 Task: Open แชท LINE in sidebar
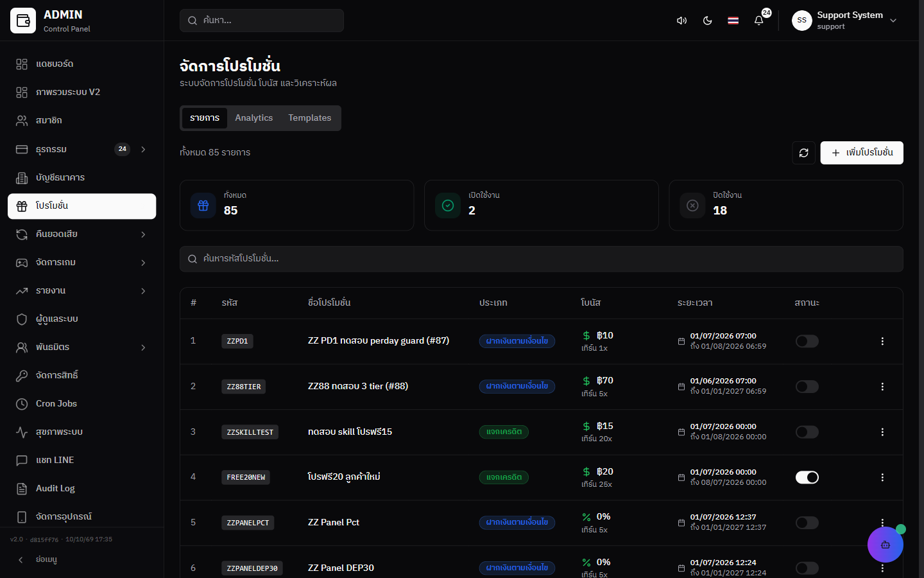pyautogui.click(x=82, y=460)
